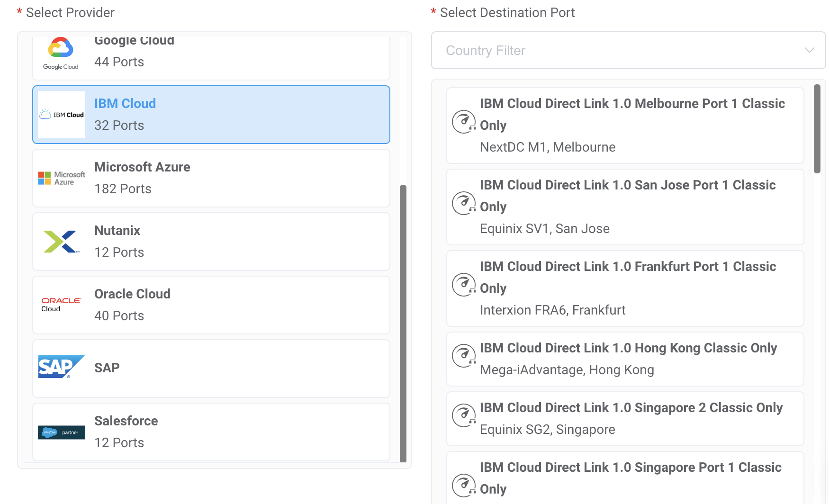Image resolution: width=829 pixels, height=504 pixels.
Task: Select the Direct Link 1.0 Singapore Port 1 destination
Action: coord(625,478)
